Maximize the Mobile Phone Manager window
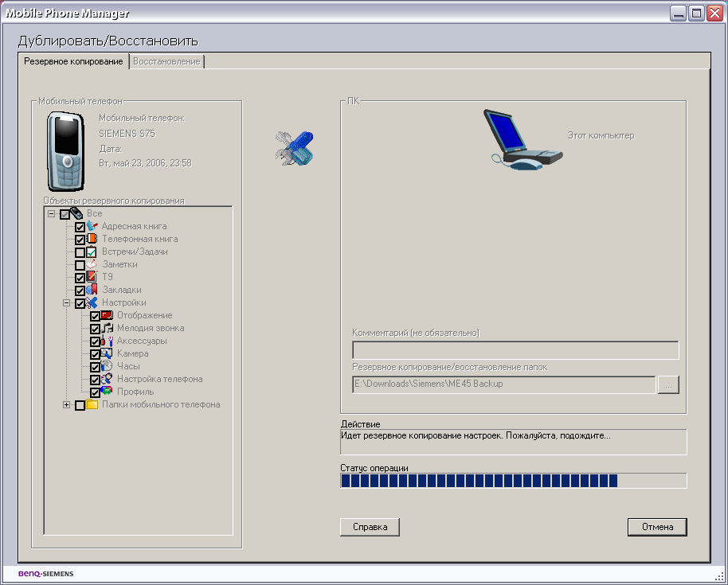The width and height of the screenshot is (728, 585). tap(696, 13)
